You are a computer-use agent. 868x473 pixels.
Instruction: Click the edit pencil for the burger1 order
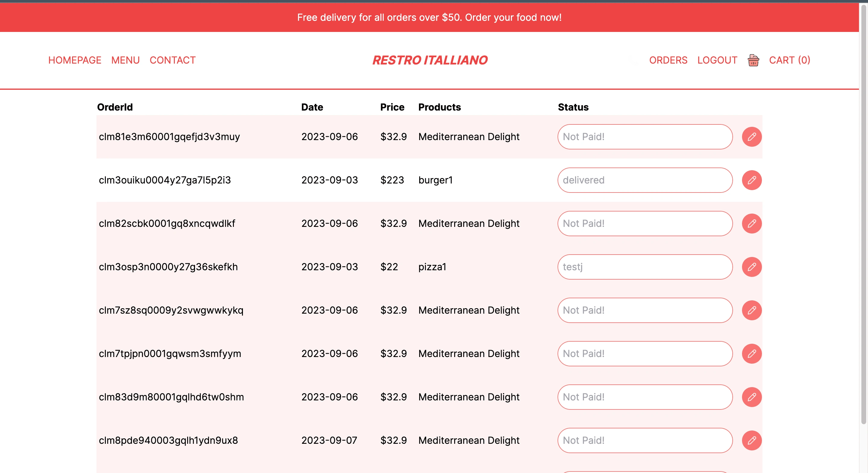[x=751, y=180]
